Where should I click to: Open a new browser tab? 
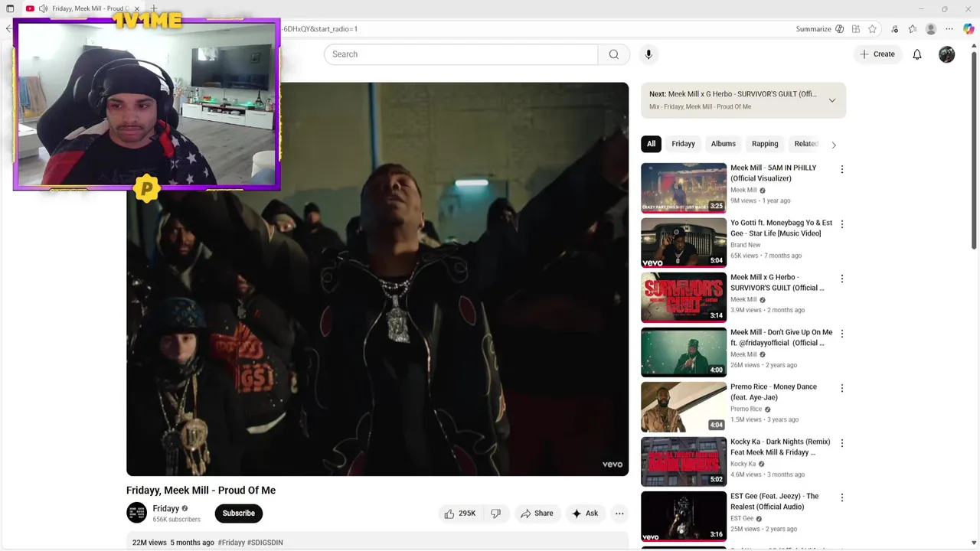pyautogui.click(x=154, y=8)
